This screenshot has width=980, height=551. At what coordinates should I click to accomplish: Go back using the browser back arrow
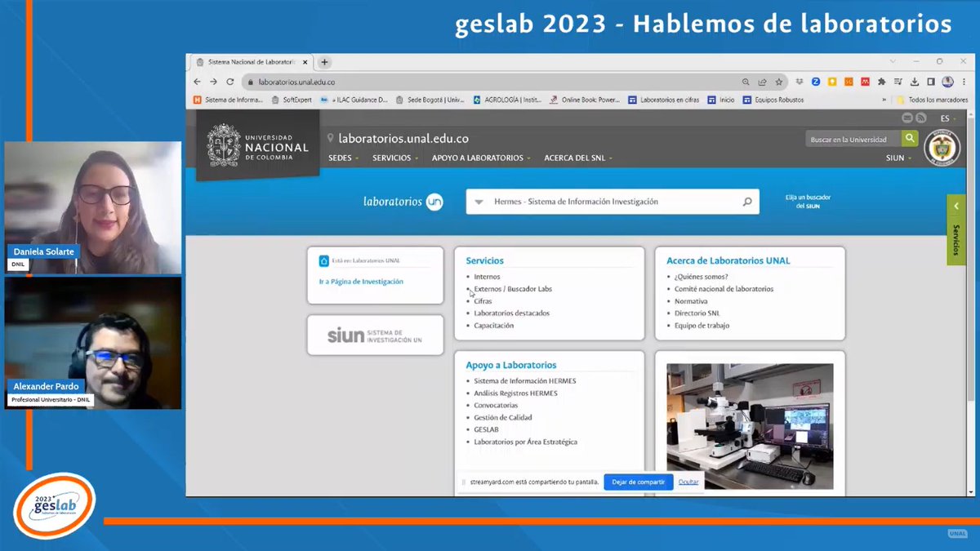tap(197, 82)
